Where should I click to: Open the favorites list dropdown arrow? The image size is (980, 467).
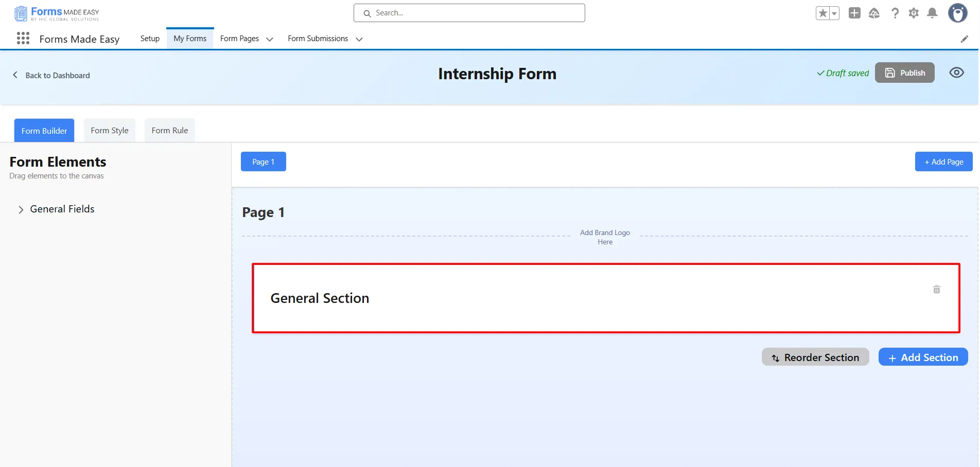(834, 13)
